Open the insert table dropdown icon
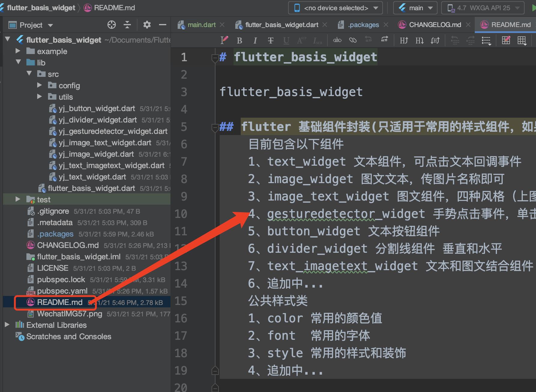The width and height of the screenshot is (536, 392). pos(522,41)
